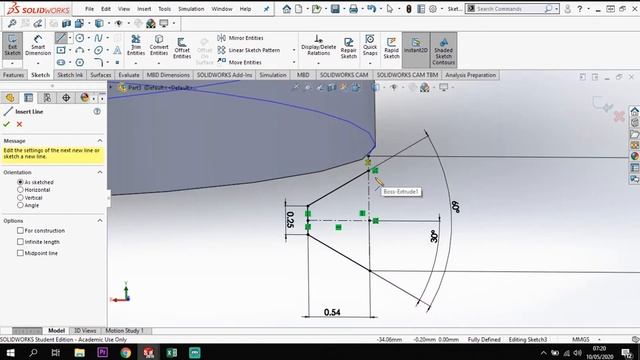Open Insert Line help icon
The image size is (640, 360).
click(97, 111)
